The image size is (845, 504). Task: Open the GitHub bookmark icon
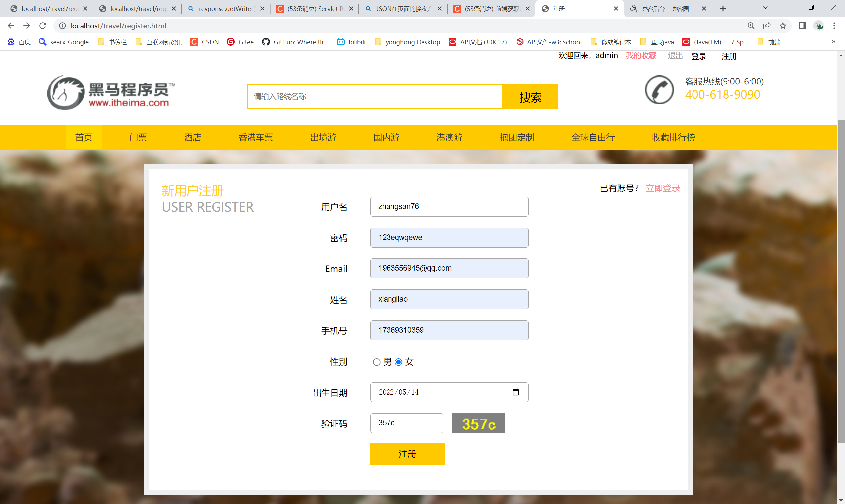(x=266, y=42)
